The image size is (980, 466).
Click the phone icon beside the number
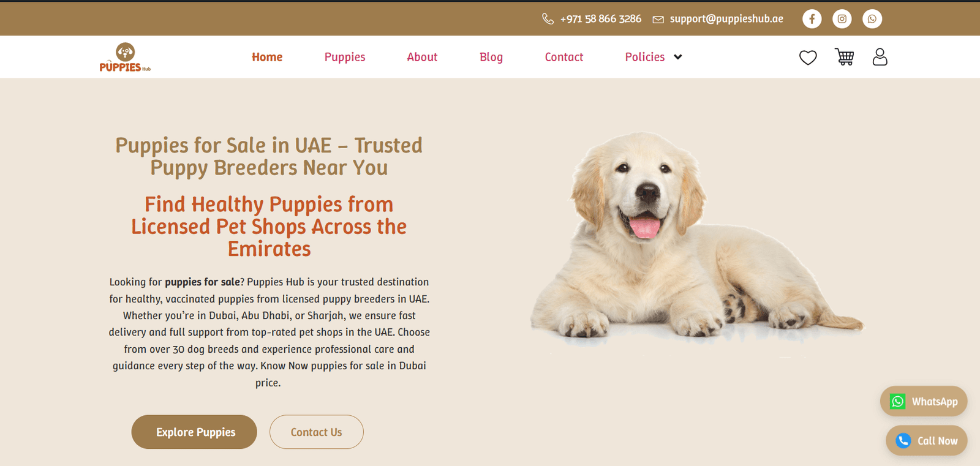tap(548, 19)
